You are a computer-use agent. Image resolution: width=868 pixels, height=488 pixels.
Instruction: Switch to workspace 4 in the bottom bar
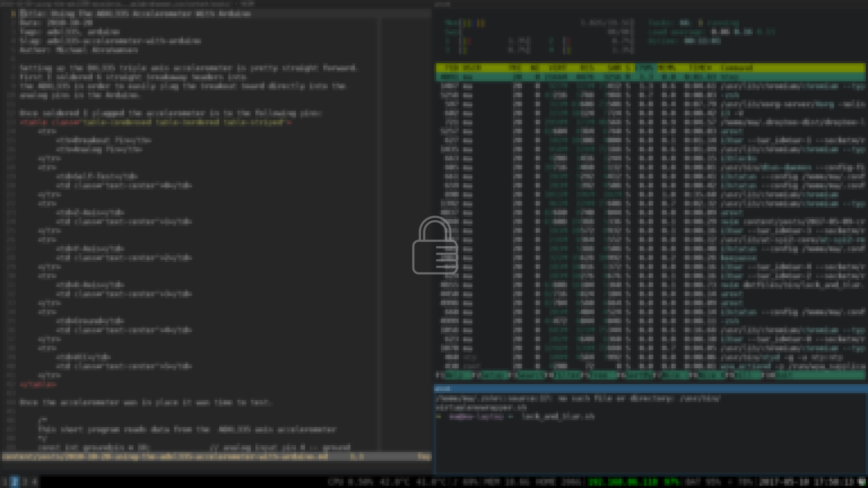pos(34,482)
